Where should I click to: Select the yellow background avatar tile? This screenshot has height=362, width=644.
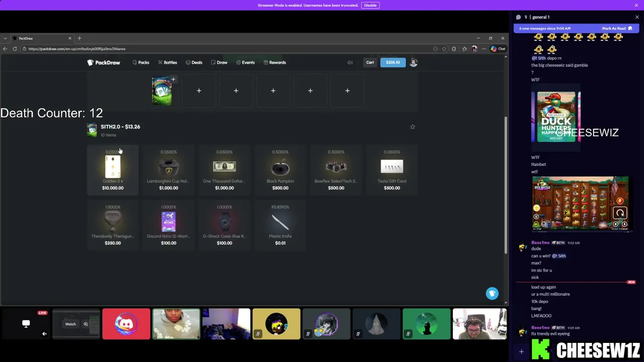[276, 324]
